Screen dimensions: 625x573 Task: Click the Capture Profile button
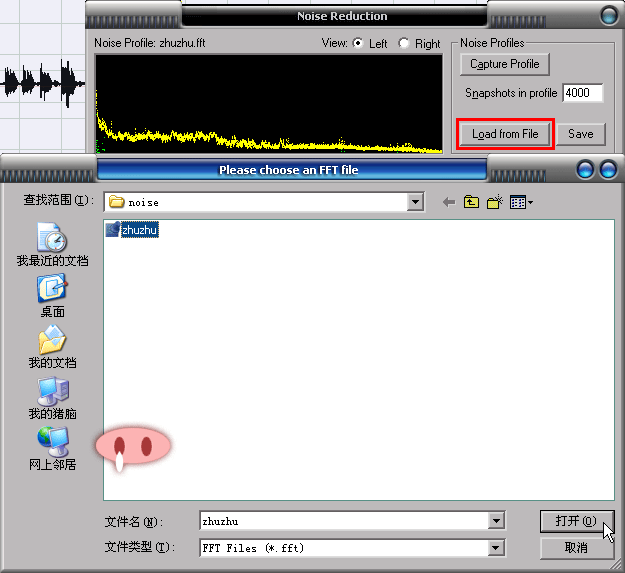(x=505, y=64)
